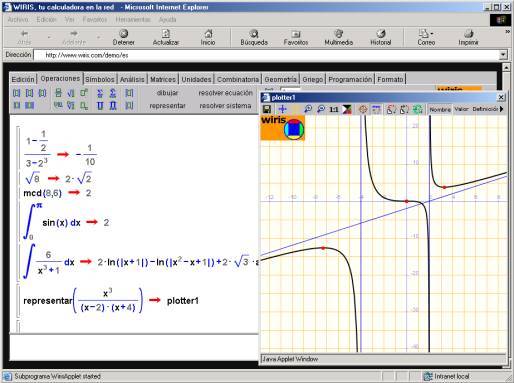Click the page scrollbar up arrow
Image resolution: width=514 pixels, height=383 pixels.
(506, 68)
